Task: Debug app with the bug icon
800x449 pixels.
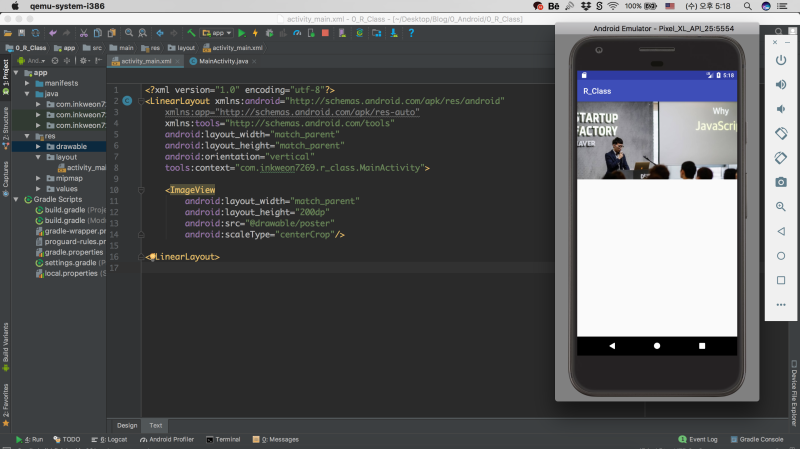Action: pyautogui.click(x=269, y=33)
